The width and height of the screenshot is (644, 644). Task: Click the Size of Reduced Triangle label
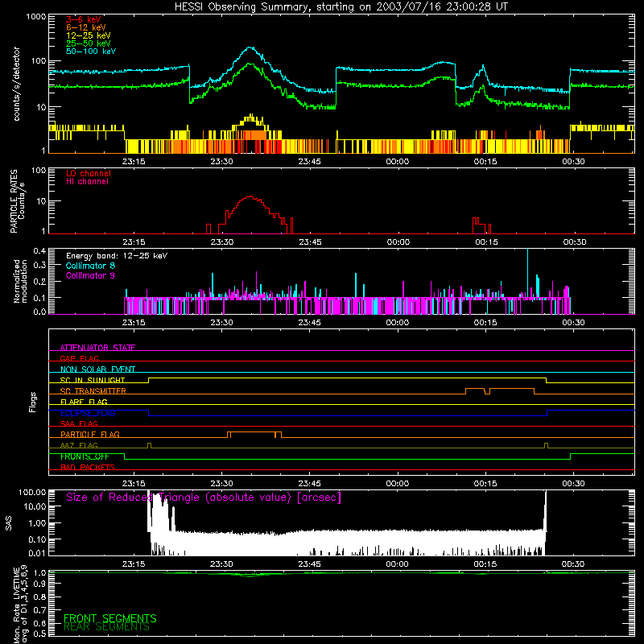pyautogui.click(x=204, y=497)
